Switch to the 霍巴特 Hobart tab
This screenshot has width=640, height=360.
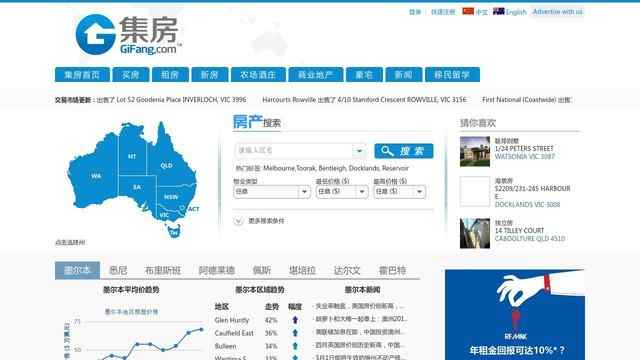[x=392, y=270]
